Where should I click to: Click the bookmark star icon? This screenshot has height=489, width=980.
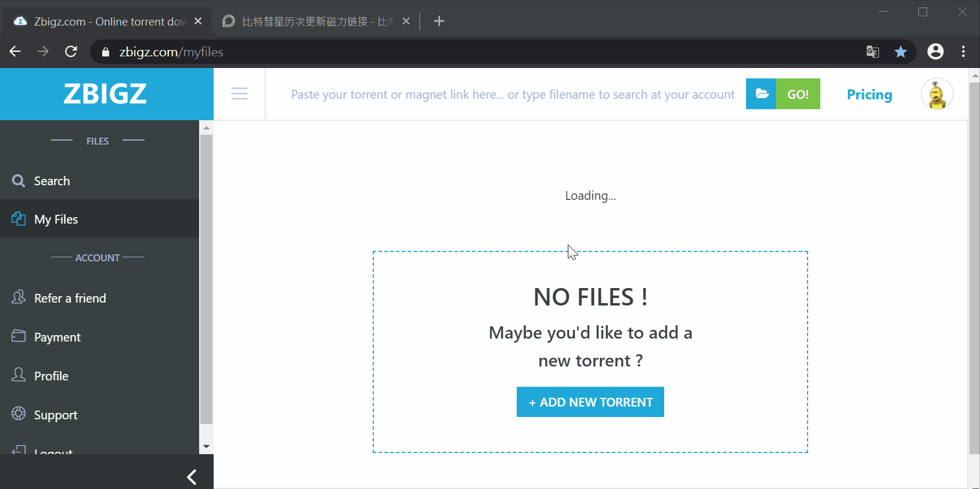pos(900,52)
